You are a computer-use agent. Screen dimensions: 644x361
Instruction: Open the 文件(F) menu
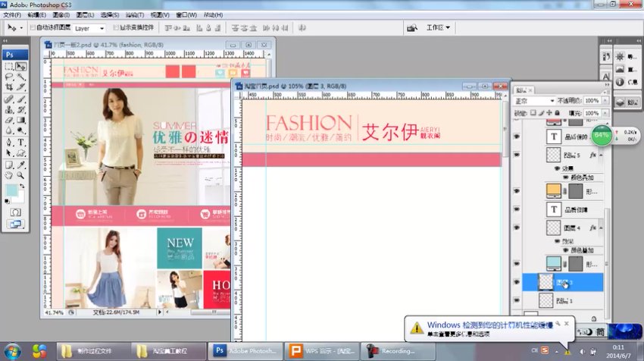click(13, 14)
